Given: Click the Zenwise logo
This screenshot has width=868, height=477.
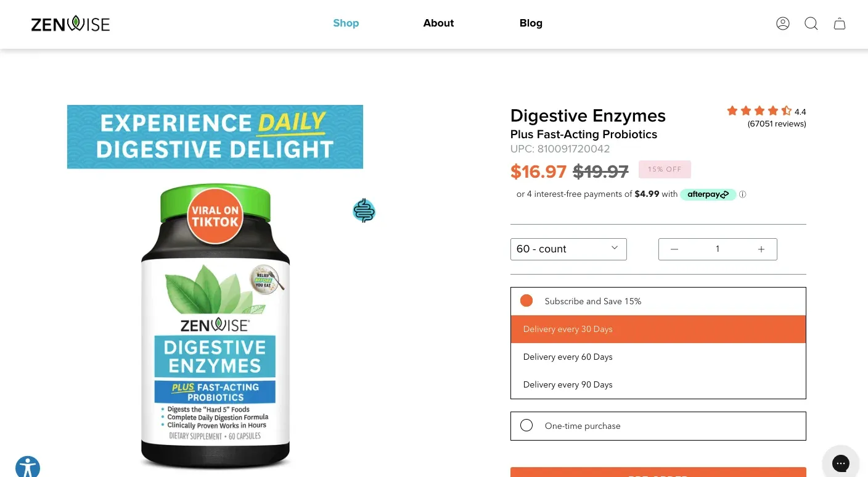Looking at the screenshot, I should (70, 23).
